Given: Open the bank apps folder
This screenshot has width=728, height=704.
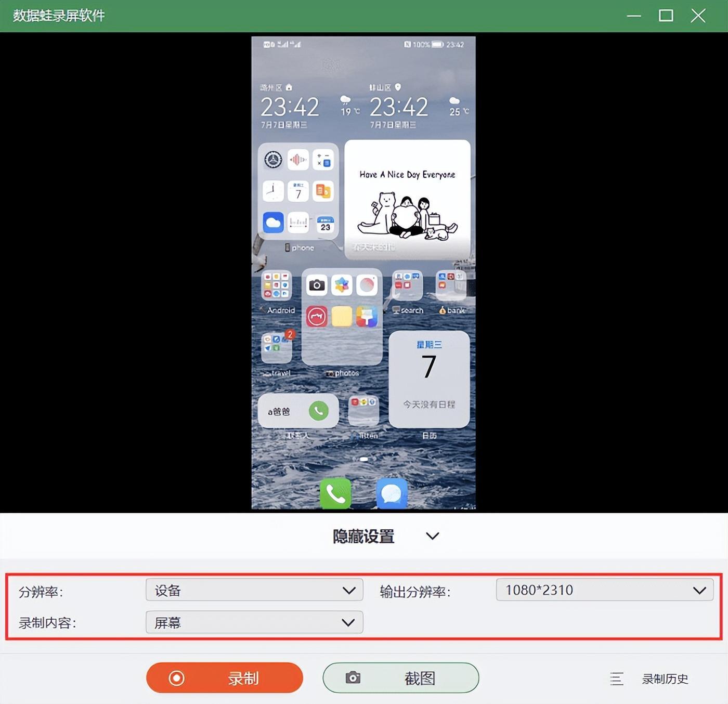Looking at the screenshot, I should click(x=450, y=285).
